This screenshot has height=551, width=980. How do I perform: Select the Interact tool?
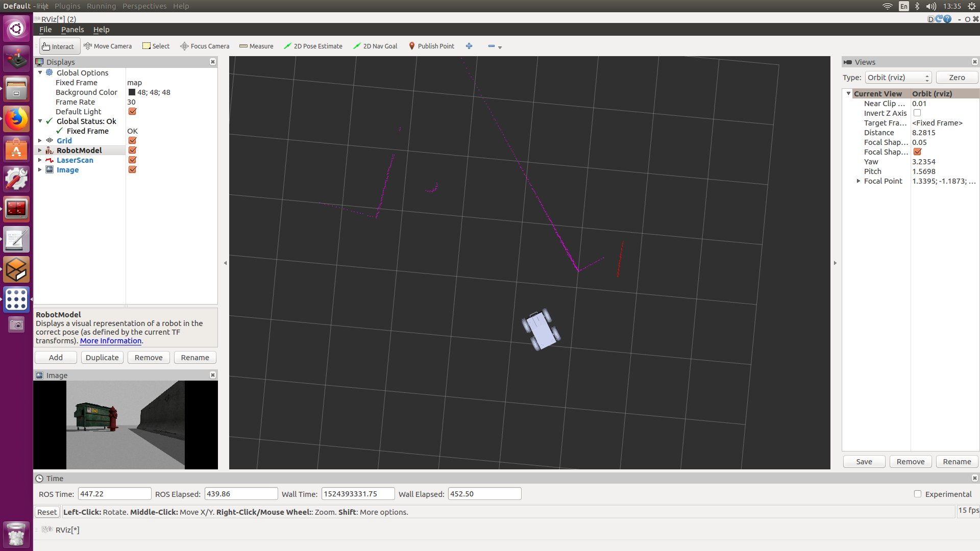59,46
